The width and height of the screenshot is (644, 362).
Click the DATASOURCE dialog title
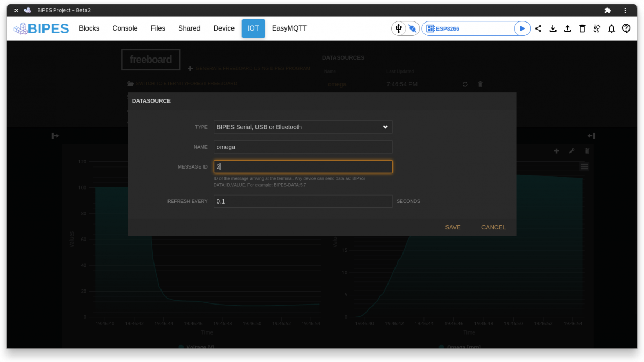click(151, 101)
